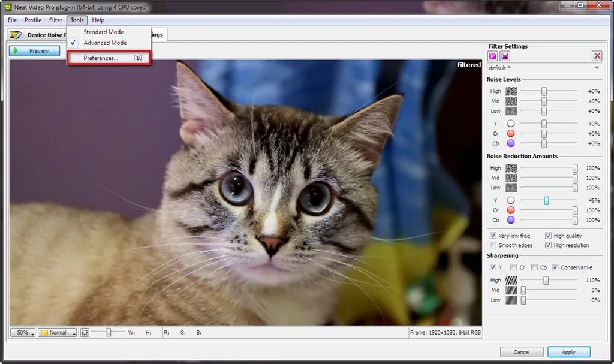Click Noise Levels Mid frequency icon
This screenshot has width=614, height=364.
click(511, 101)
